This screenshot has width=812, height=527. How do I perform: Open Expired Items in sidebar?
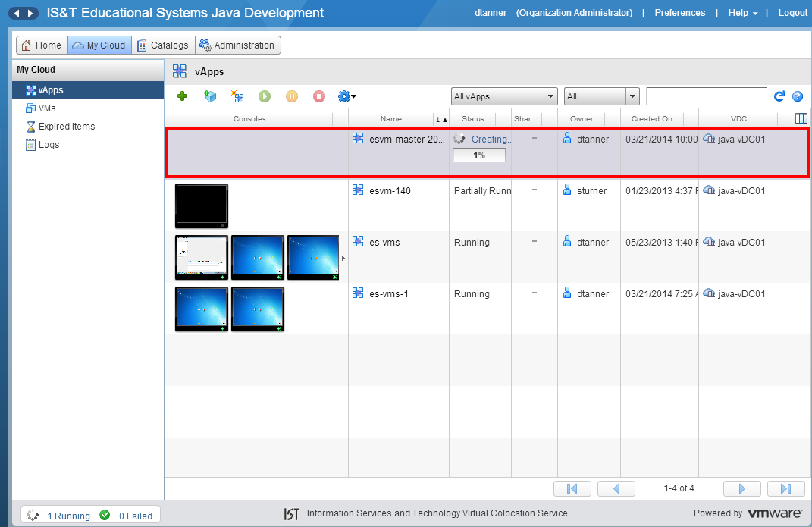click(x=66, y=127)
